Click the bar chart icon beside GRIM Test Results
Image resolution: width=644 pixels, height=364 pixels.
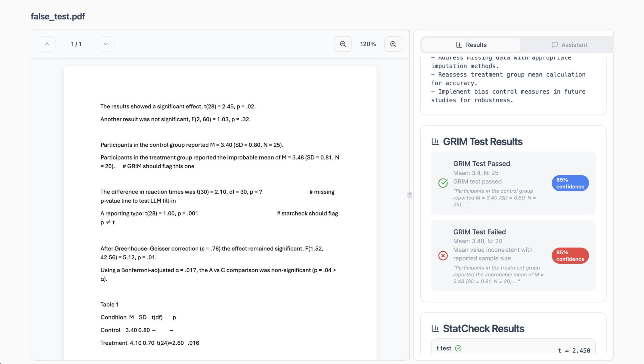(x=435, y=142)
